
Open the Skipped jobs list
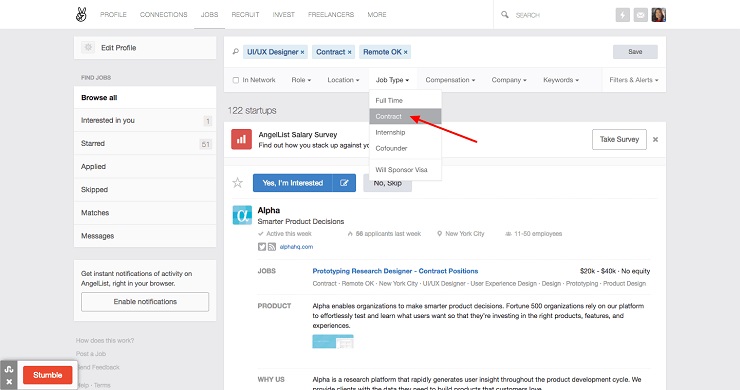pos(145,190)
